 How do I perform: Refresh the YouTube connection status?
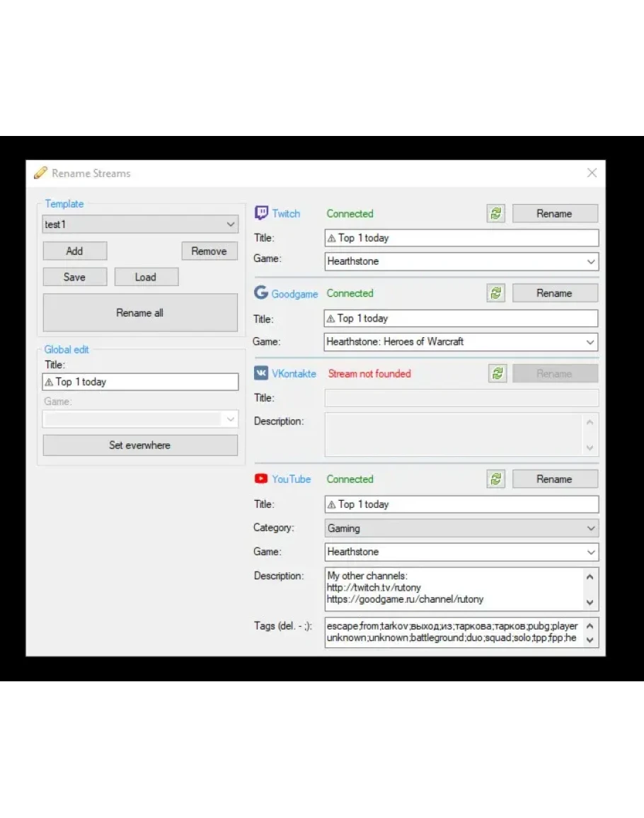coord(496,479)
